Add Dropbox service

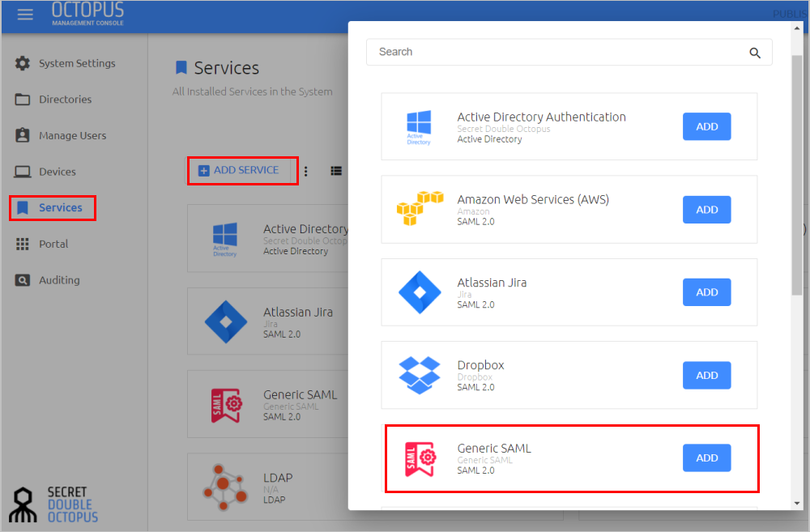(x=706, y=376)
